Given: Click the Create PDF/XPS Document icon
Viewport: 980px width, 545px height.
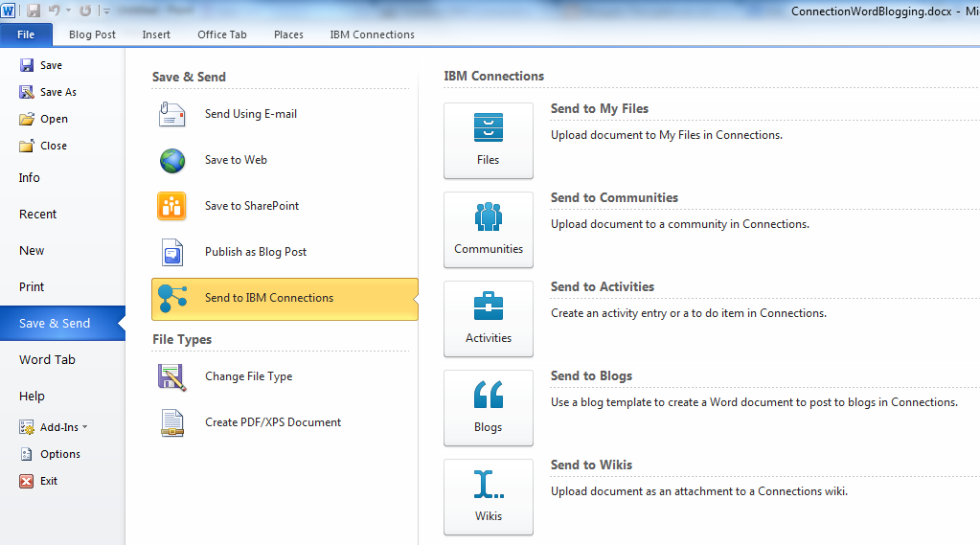Looking at the screenshot, I should [x=171, y=422].
